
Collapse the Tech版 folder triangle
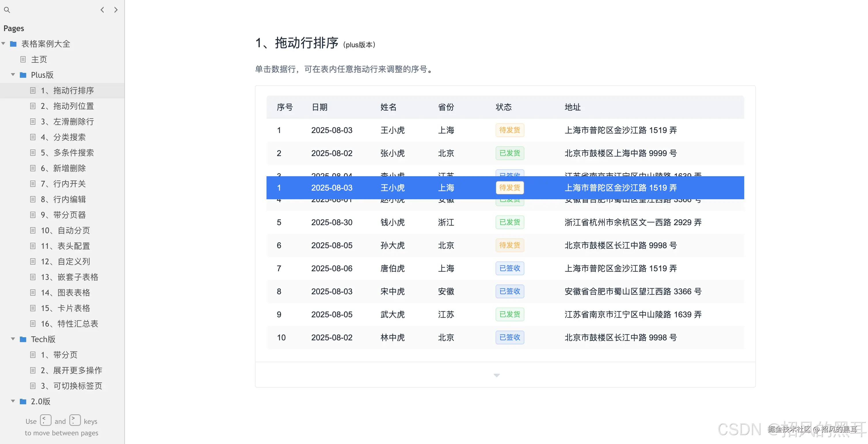click(13, 339)
